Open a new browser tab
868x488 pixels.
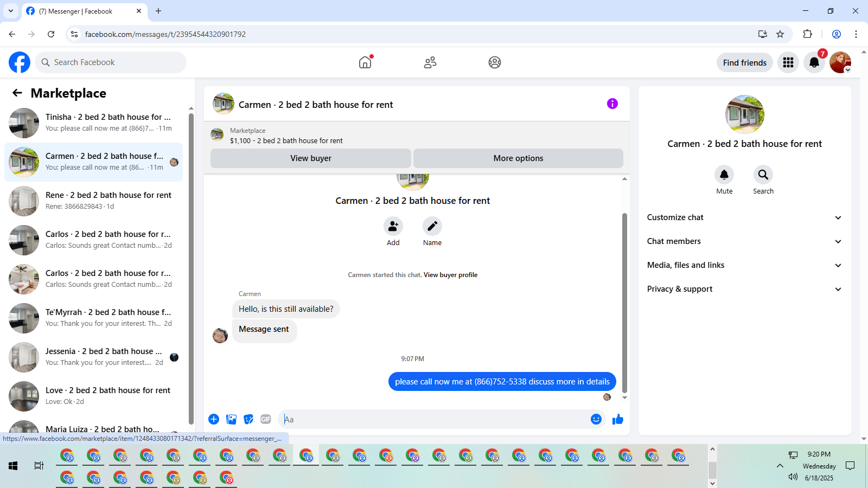coord(158,11)
